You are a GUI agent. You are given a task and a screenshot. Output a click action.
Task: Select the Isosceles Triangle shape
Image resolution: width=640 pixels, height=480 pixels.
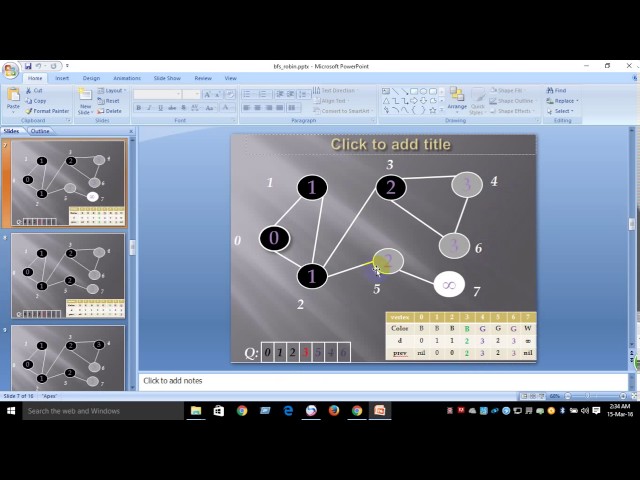point(386,101)
